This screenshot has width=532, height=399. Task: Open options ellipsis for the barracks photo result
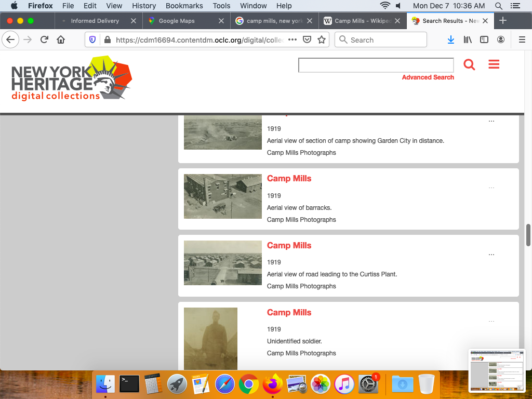pos(491,188)
